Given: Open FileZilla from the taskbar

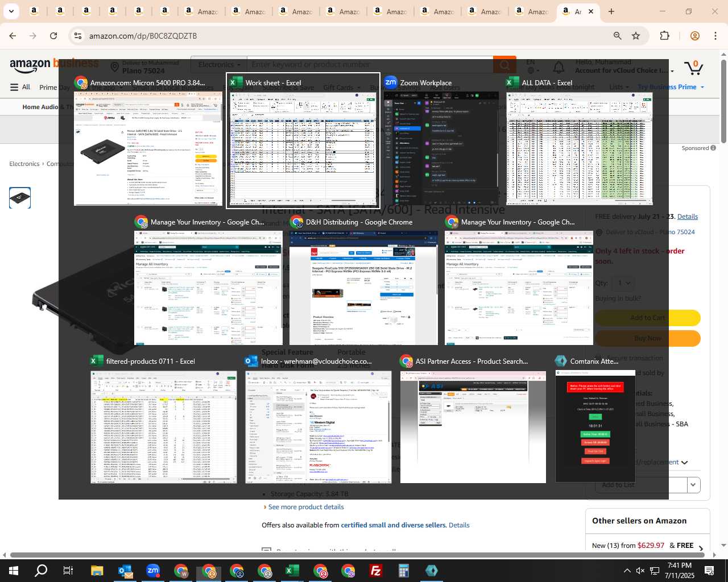Looking at the screenshot, I should tap(376, 571).
